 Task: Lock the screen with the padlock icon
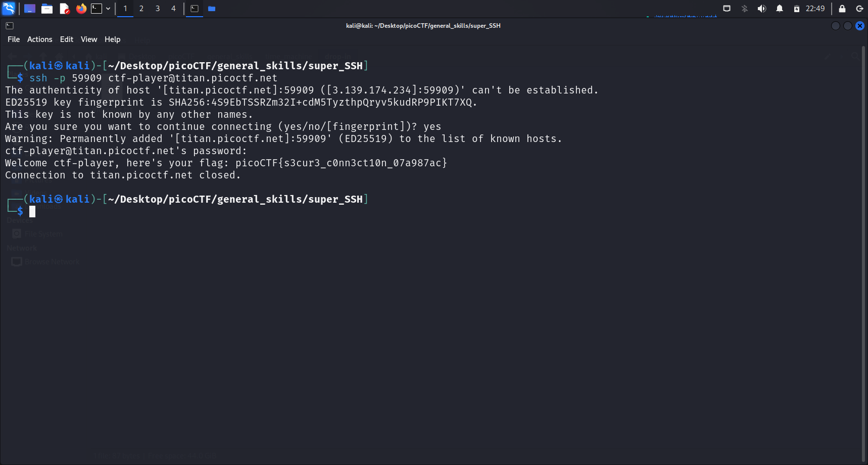(842, 9)
